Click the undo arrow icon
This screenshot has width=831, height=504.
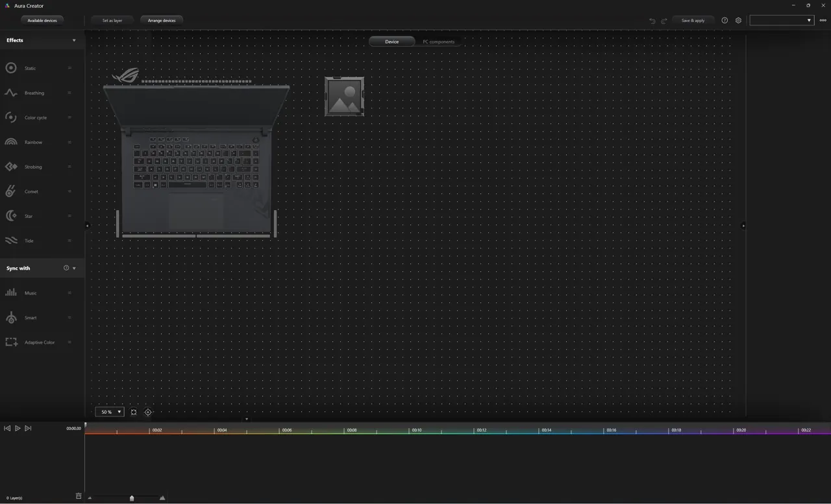[x=652, y=21]
